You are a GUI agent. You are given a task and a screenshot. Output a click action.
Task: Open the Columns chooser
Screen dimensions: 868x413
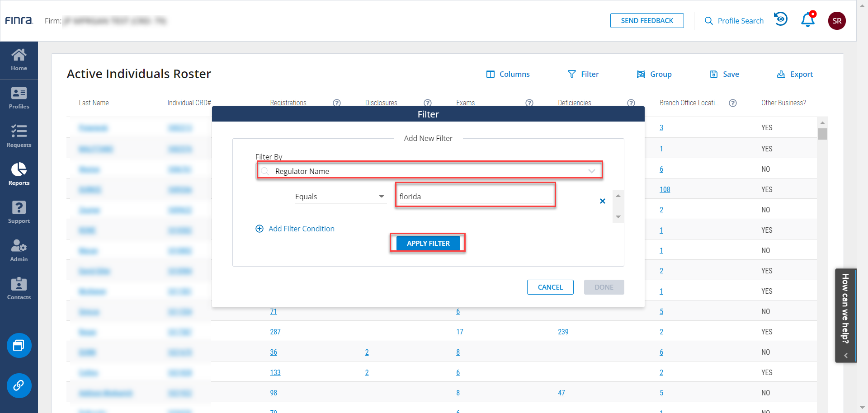508,74
